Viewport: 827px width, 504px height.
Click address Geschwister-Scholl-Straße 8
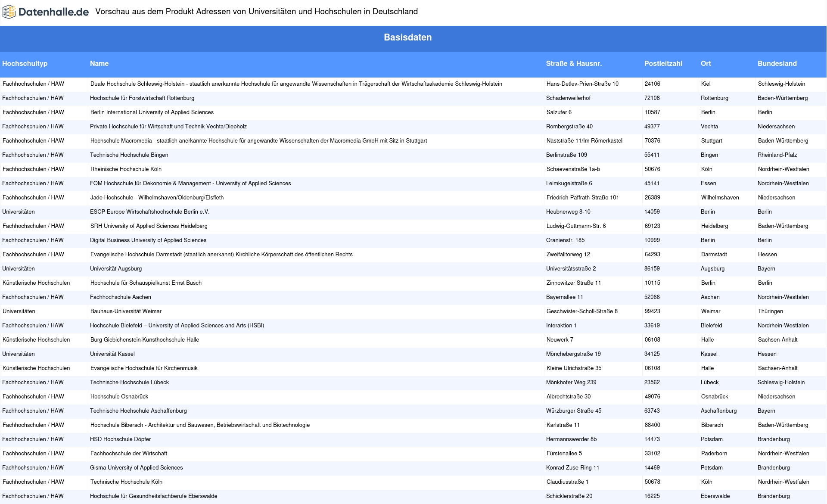click(x=582, y=311)
